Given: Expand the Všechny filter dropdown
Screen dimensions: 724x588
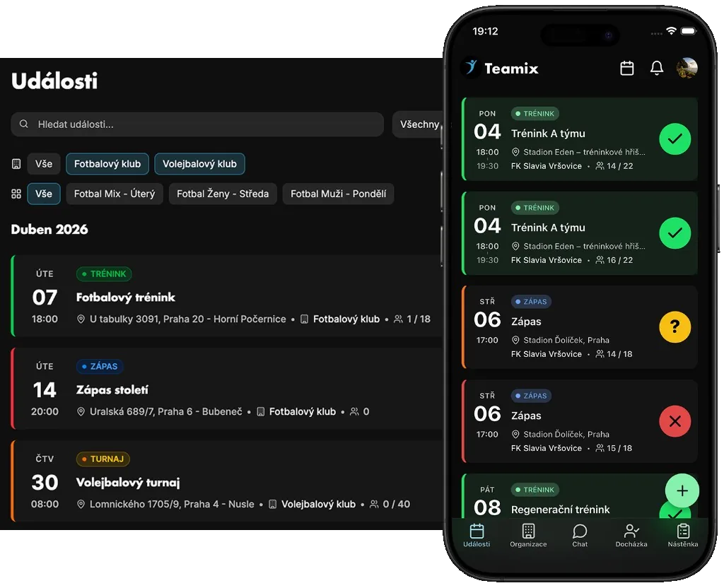Looking at the screenshot, I should [419, 124].
